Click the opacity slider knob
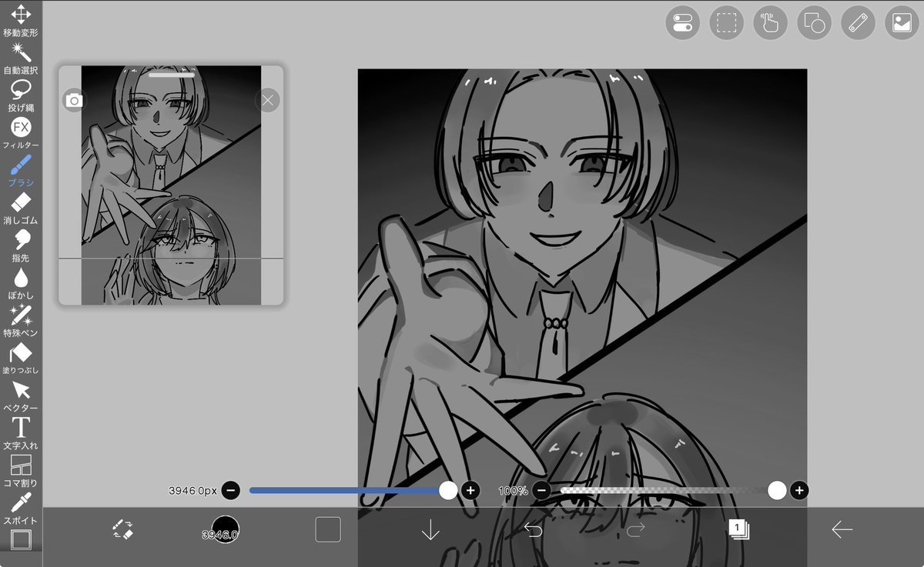This screenshot has height=567, width=924. (777, 490)
